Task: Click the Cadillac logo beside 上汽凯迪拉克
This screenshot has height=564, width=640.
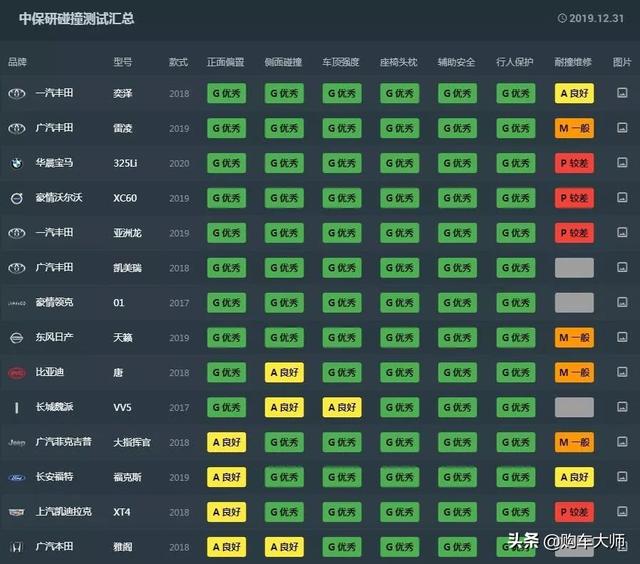Action: [x=17, y=512]
